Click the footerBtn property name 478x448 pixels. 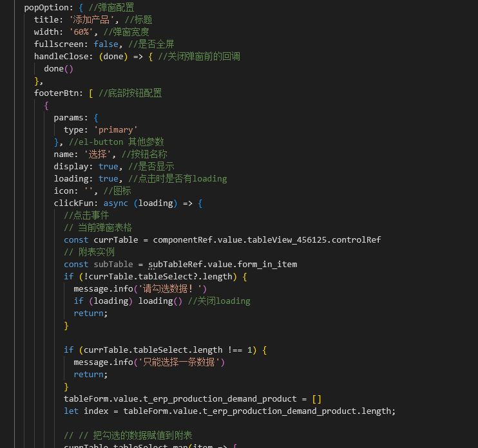coord(58,93)
